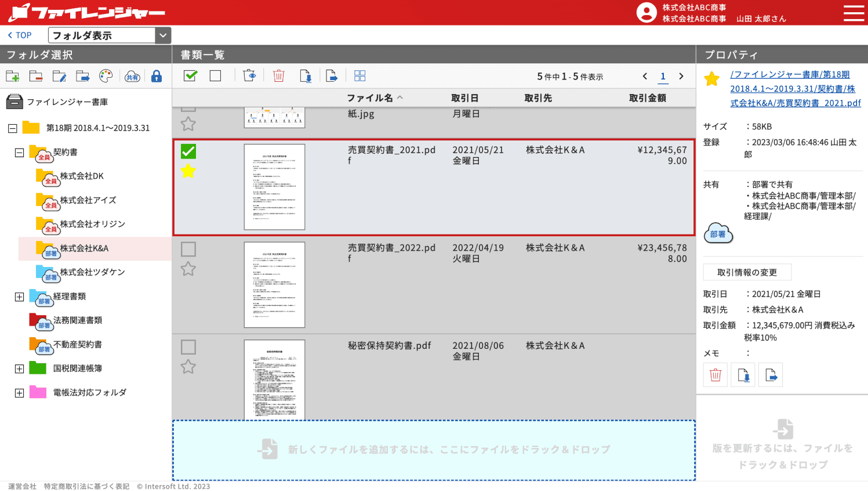Screen dimensions: 868x491
Task: Click the move folder arrow icon
Action: click(83, 76)
